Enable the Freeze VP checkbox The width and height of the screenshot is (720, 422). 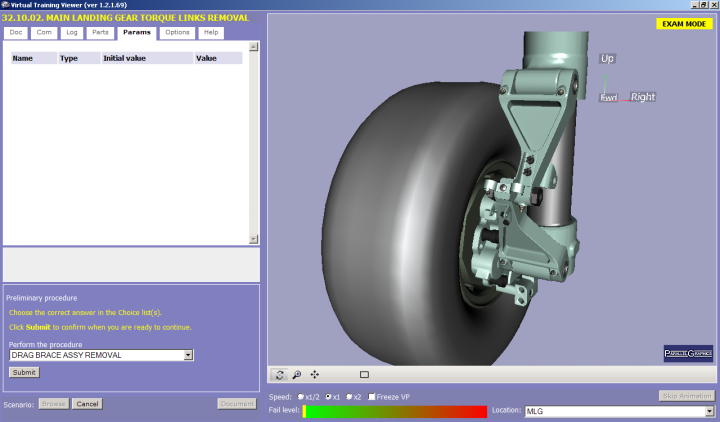click(372, 397)
